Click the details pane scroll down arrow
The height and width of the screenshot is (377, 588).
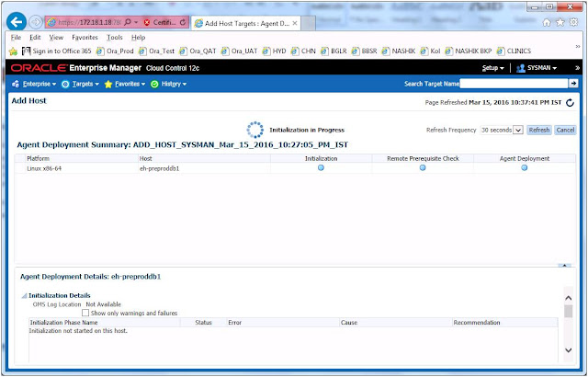569,350
